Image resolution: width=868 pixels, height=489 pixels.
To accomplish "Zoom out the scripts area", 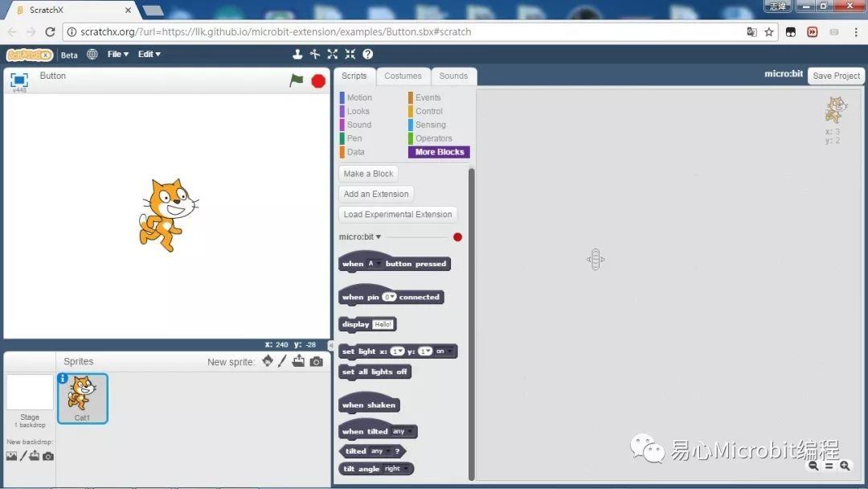I will click(x=813, y=466).
